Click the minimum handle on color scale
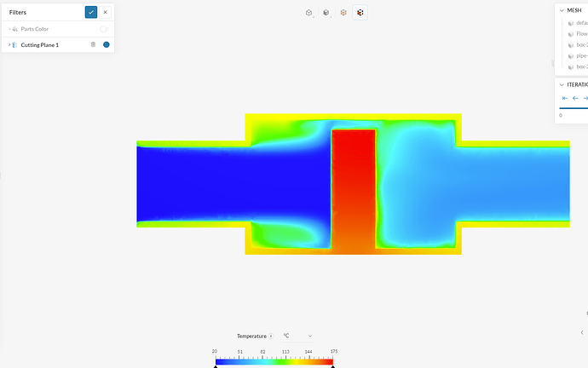The image size is (588, 368). [x=216, y=366]
